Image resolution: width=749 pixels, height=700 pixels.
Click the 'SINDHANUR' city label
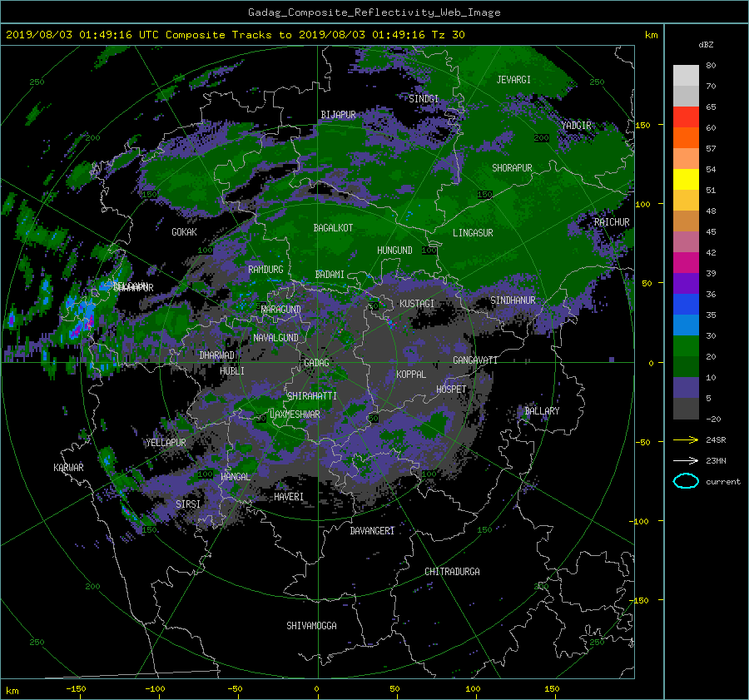[x=513, y=300]
